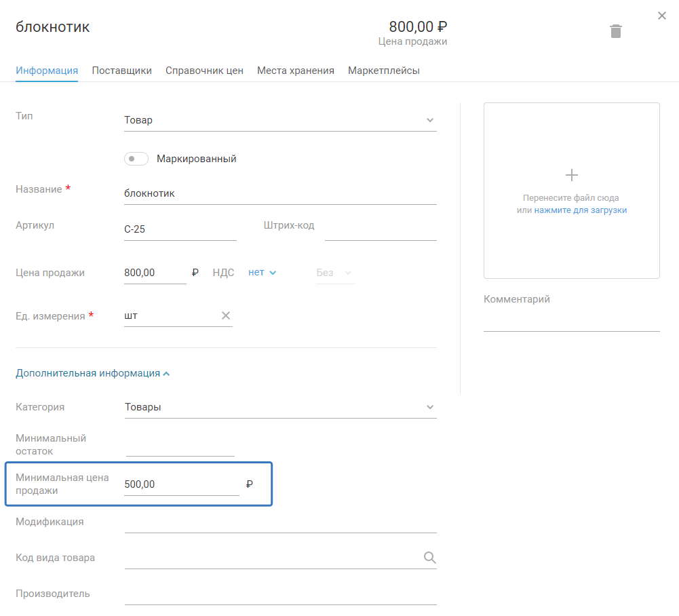Image resolution: width=679 pixels, height=616 pixels.
Task: Collapse Дополнительная информация section
Action: pyautogui.click(x=92, y=373)
